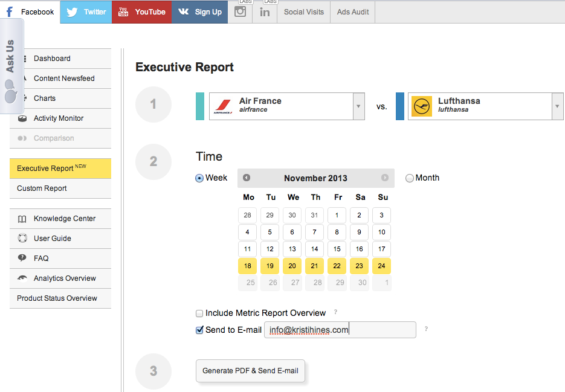Select November 15 in the calendar

(337, 249)
